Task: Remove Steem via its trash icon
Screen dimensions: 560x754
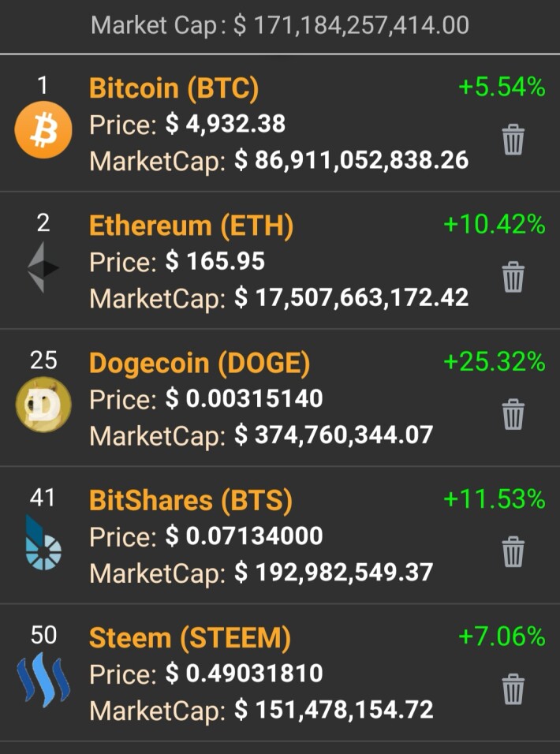Action: coord(513,689)
